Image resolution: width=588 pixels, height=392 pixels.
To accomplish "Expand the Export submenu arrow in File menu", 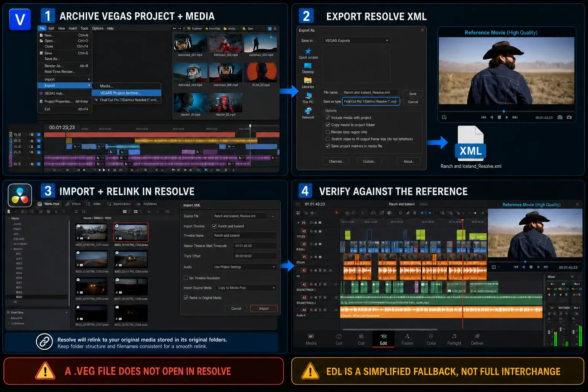I will pyautogui.click(x=89, y=85).
